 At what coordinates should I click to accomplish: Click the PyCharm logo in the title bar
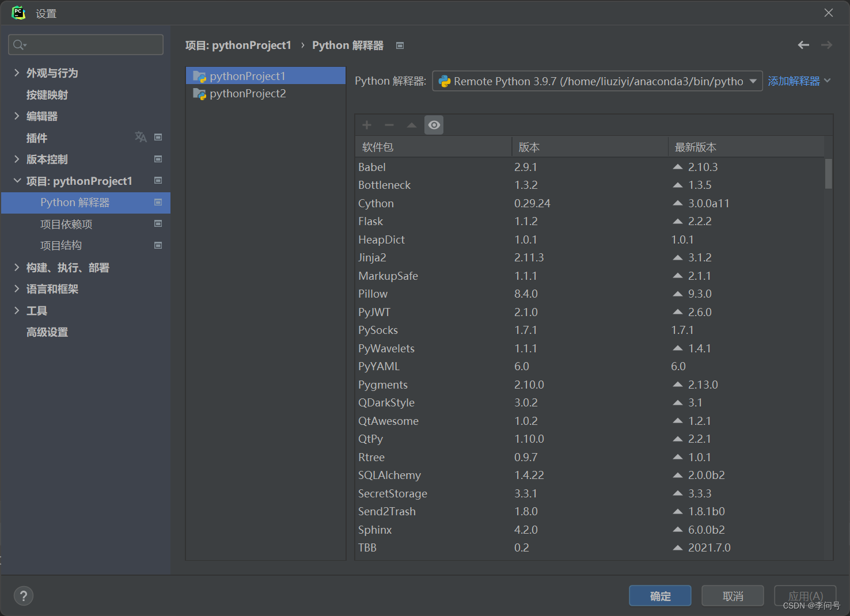point(18,13)
